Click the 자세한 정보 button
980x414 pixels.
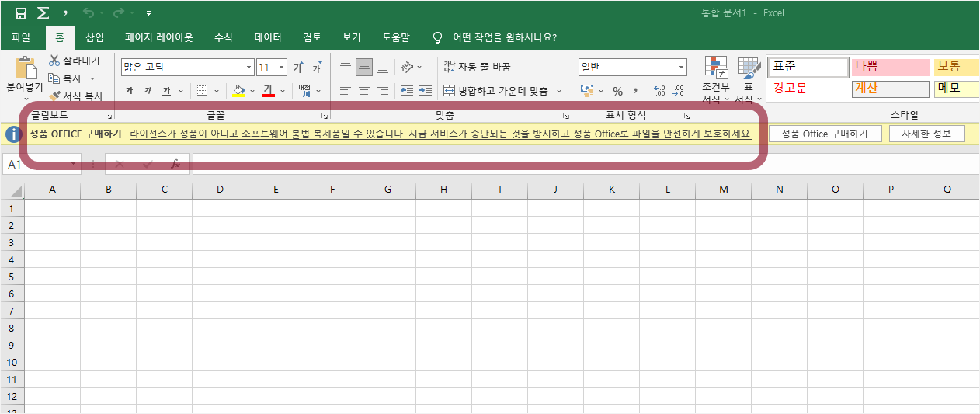[926, 134]
